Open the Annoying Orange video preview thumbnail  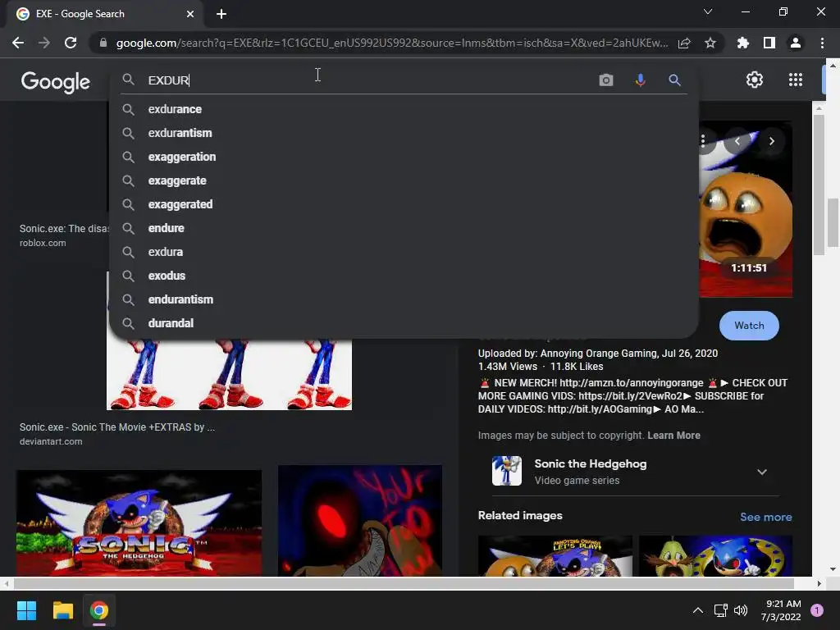pyautogui.click(x=746, y=209)
